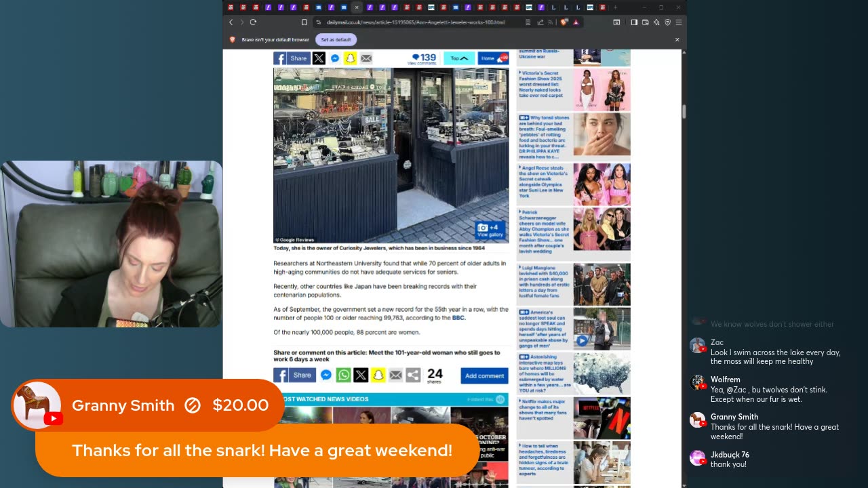Click the Curiosity Jewelers storefront photo
The width and height of the screenshot is (868, 488).
click(391, 155)
